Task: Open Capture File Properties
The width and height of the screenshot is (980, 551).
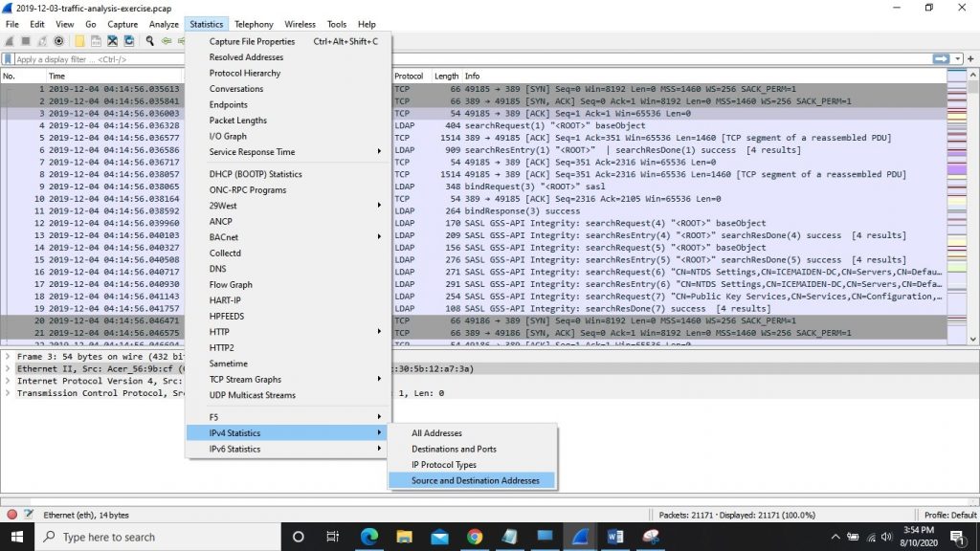Action: [287, 41]
